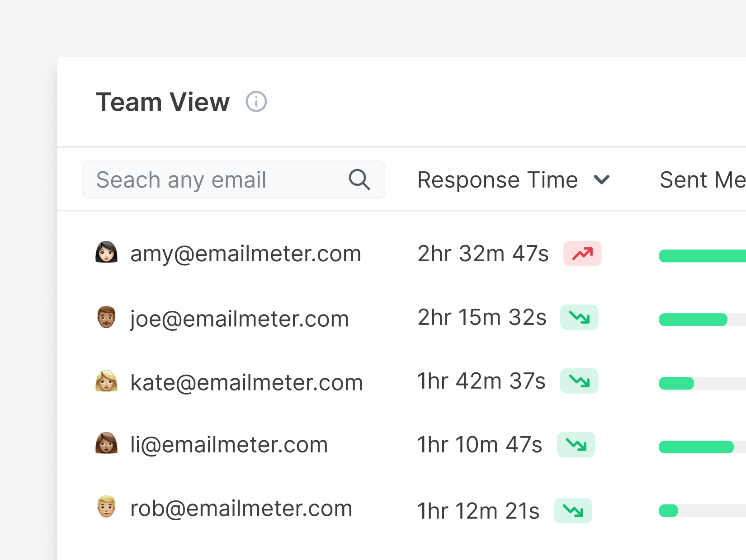
Task: Click li's green downward trend badge
Action: pyautogui.click(x=576, y=445)
